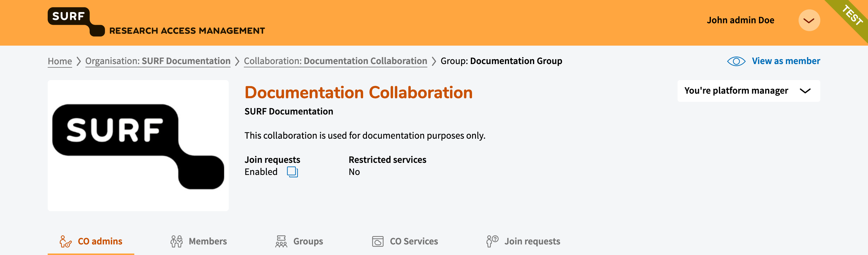Click the Join requests Enabled value
This screenshot has width=868, height=255.
point(261,172)
